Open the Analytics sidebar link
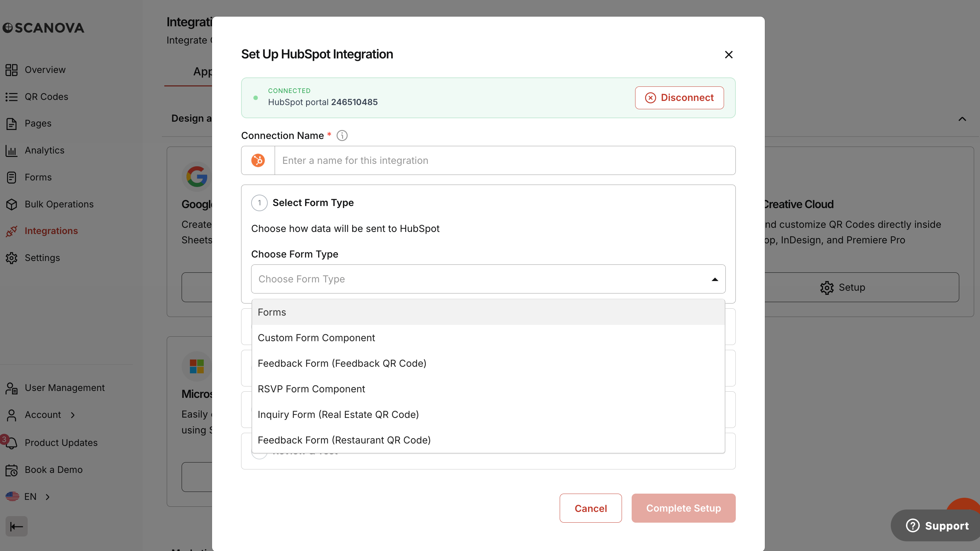This screenshot has width=980, height=551. tap(45, 151)
